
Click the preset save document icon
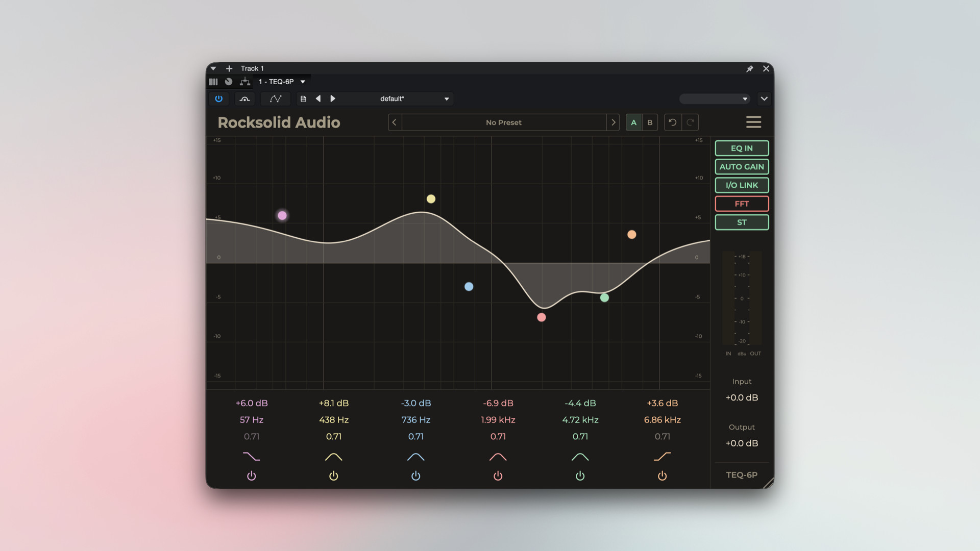pyautogui.click(x=303, y=99)
